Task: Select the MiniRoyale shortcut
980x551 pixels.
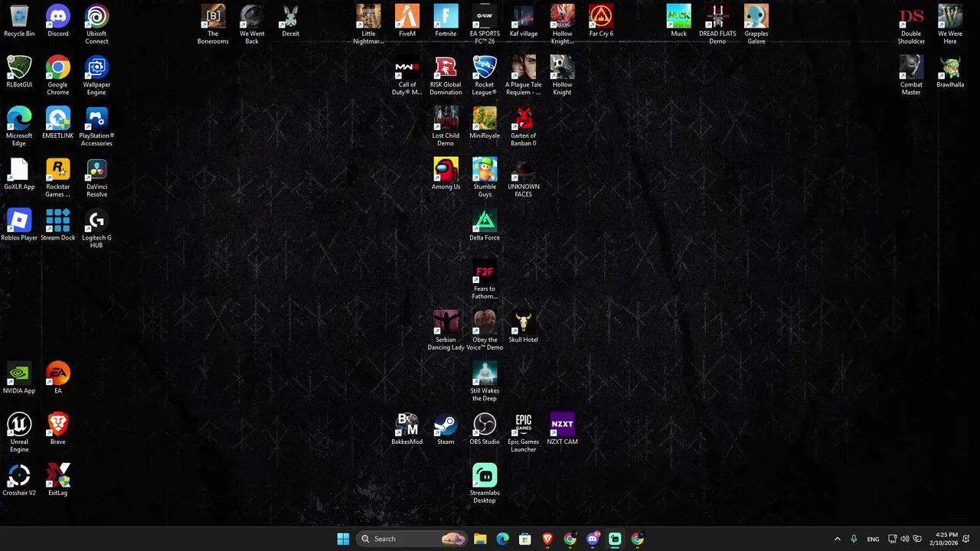Action: coord(485,123)
